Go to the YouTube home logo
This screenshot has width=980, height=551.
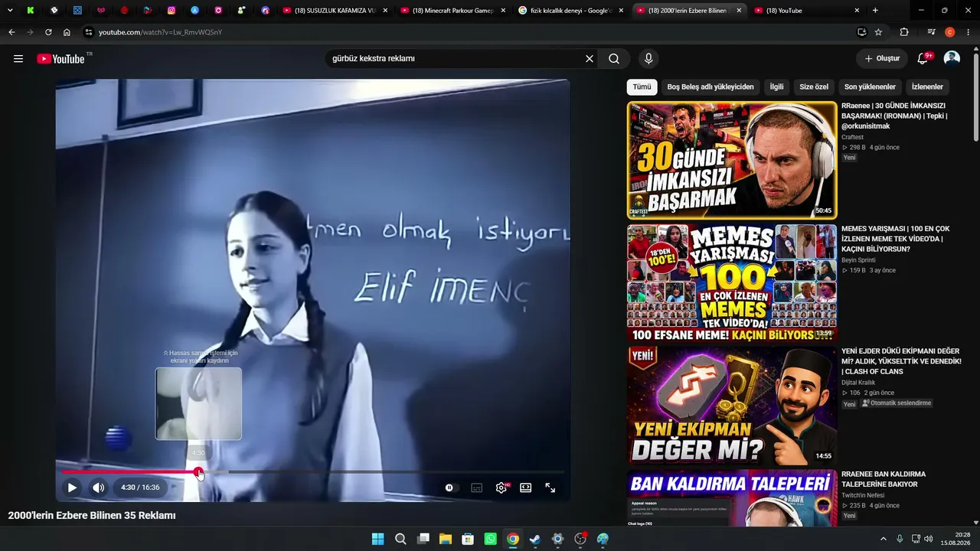[x=60, y=59]
